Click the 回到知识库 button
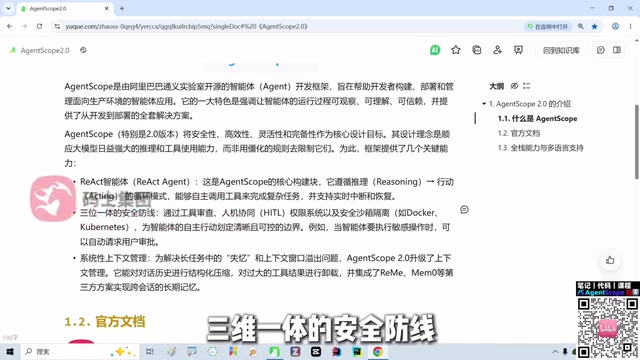Screen dimensions: 640x360 561,50
